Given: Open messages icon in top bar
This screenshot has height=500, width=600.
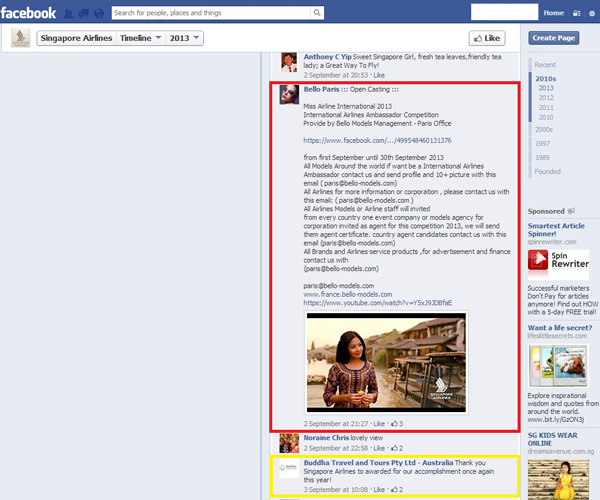Looking at the screenshot, I should (83, 13).
